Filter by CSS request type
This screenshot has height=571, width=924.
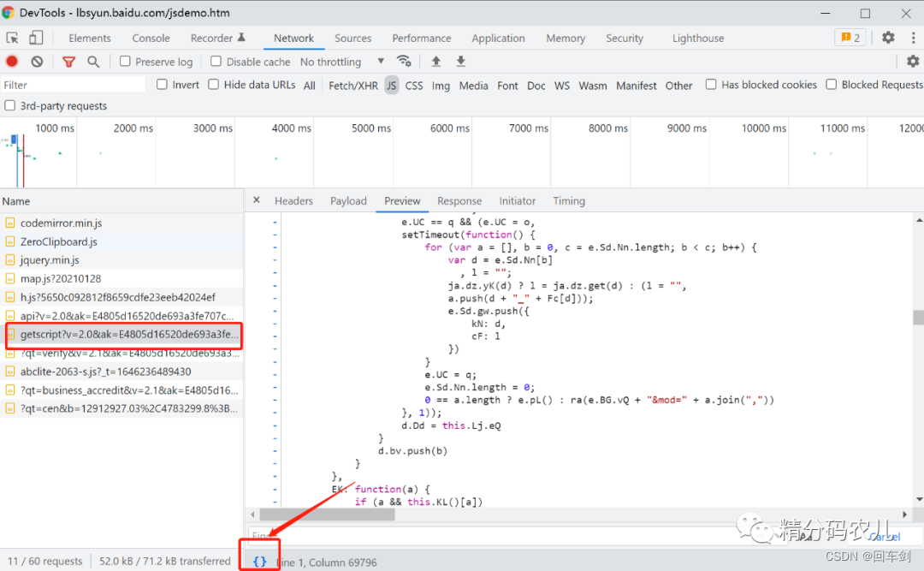pos(414,86)
